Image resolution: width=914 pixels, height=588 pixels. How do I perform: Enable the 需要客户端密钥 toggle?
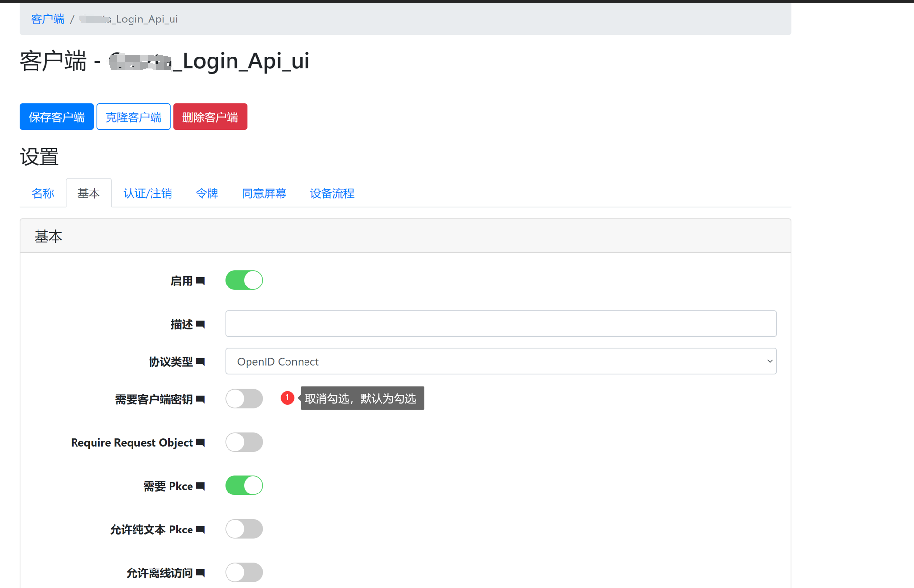pyautogui.click(x=244, y=399)
